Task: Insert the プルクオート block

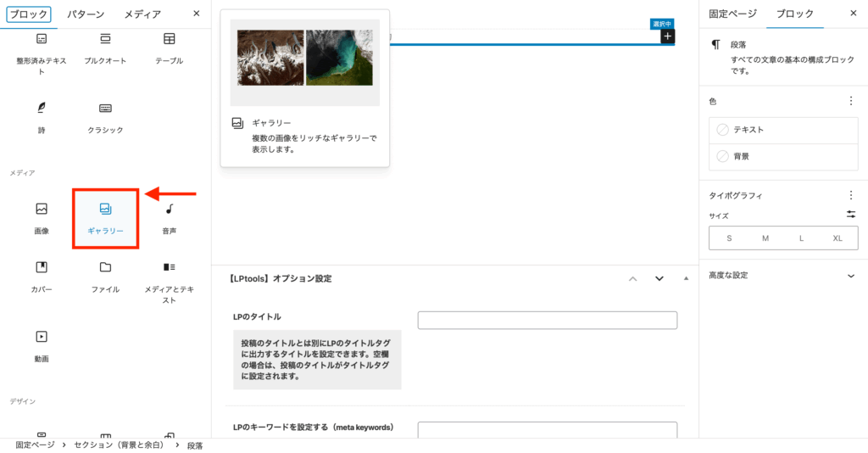Action: pyautogui.click(x=105, y=48)
